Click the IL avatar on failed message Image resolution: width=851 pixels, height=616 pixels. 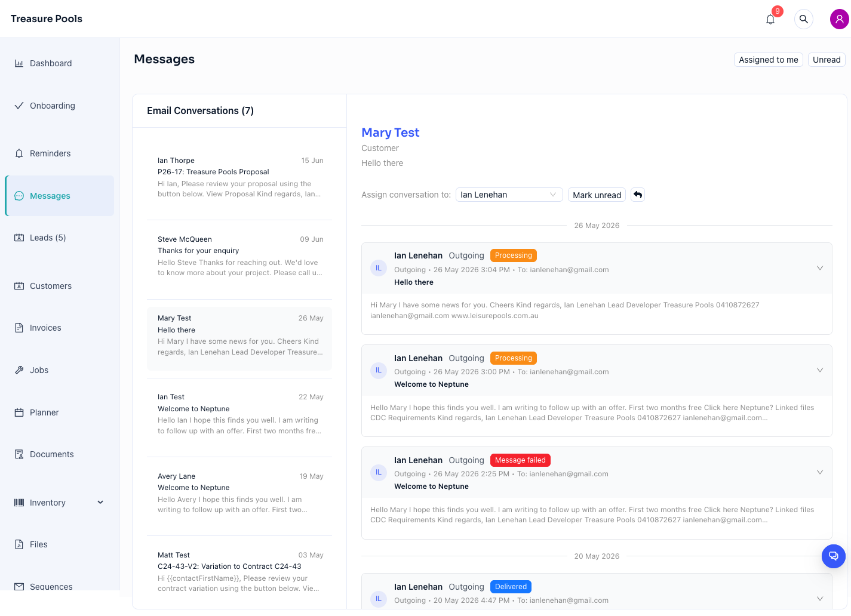click(379, 472)
